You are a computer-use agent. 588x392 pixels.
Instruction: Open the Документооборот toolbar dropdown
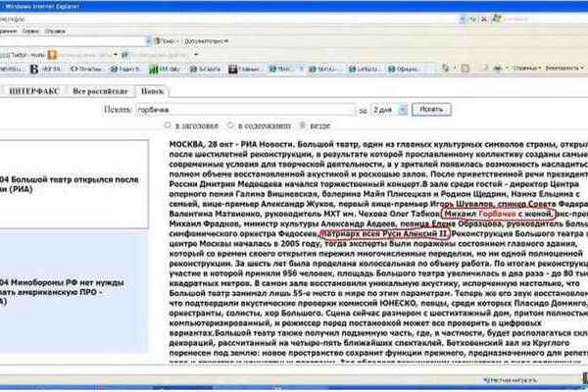point(206,41)
